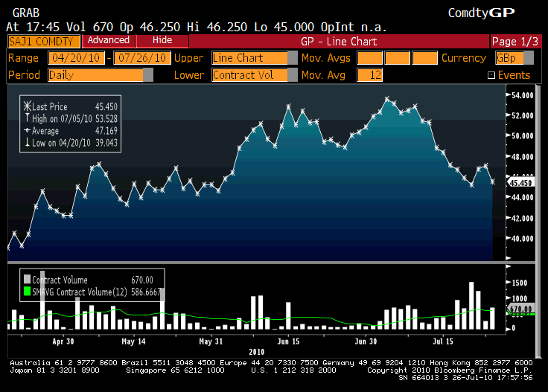Click the May 31 date axis label
Screen dimensions: 548x392
(211, 341)
